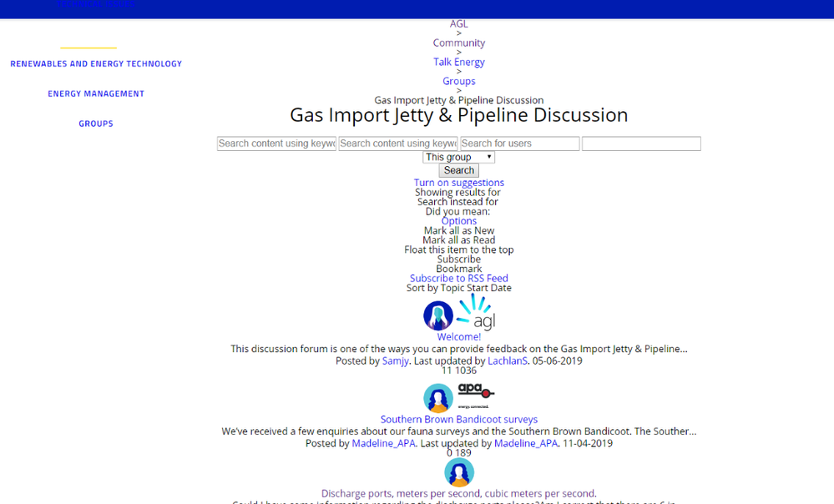Viewport: 834px width, 504px height.
Task: Click the AGL logo beside the Welcome post
Action: [x=477, y=312]
